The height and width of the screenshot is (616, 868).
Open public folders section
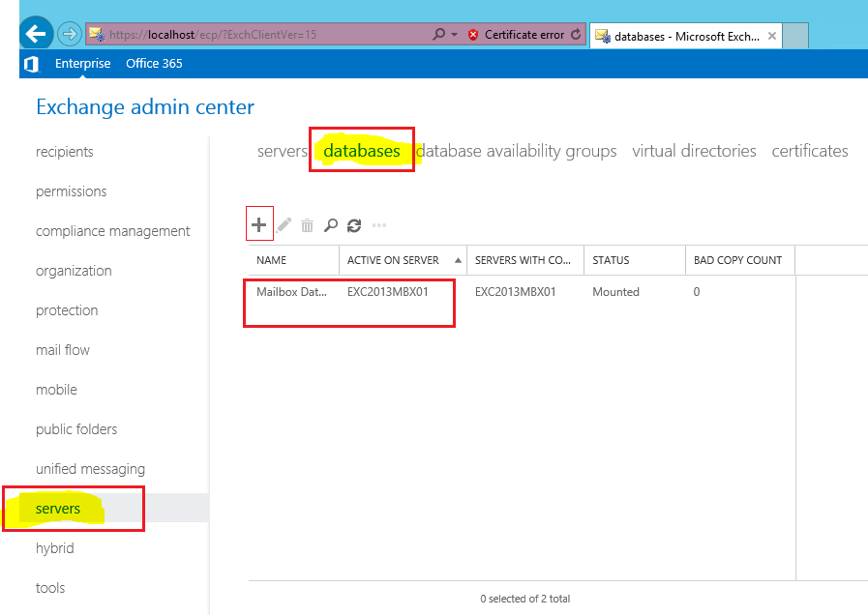pyautogui.click(x=76, y=429)
